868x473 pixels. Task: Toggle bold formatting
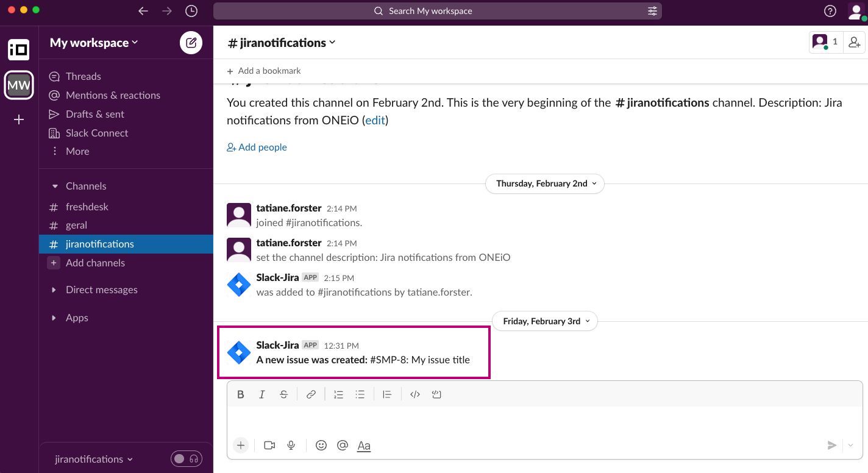point(241,394)
